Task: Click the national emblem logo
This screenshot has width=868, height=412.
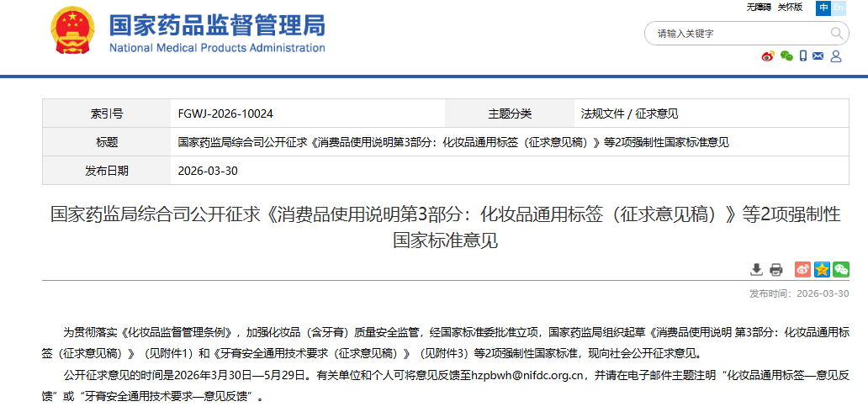Action: coord(72,32)
